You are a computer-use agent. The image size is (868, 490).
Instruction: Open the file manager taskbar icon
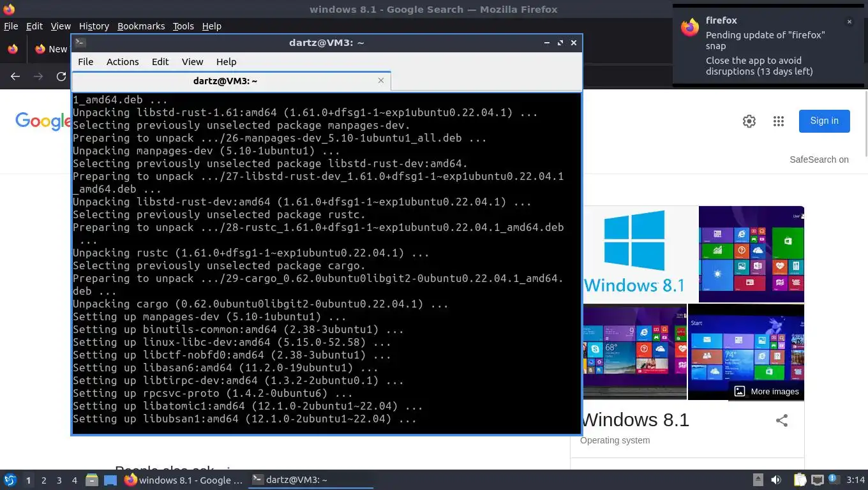[92, 480]
